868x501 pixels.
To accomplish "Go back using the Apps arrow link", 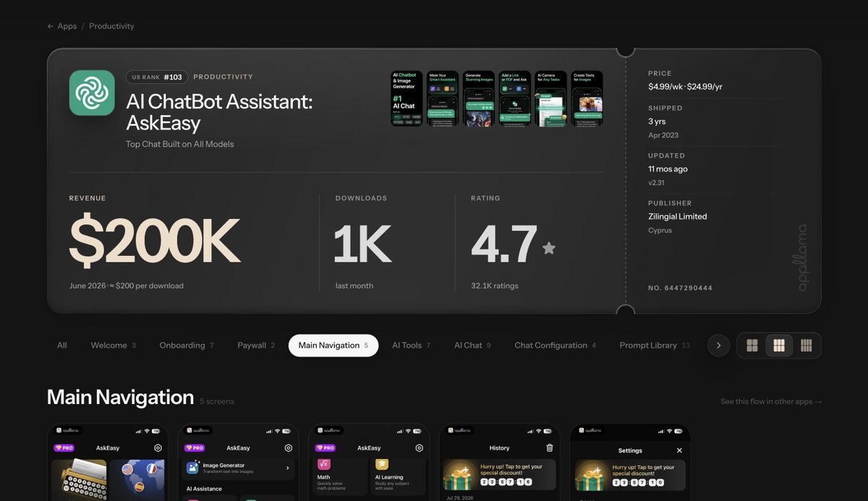I will click(62, 26).
